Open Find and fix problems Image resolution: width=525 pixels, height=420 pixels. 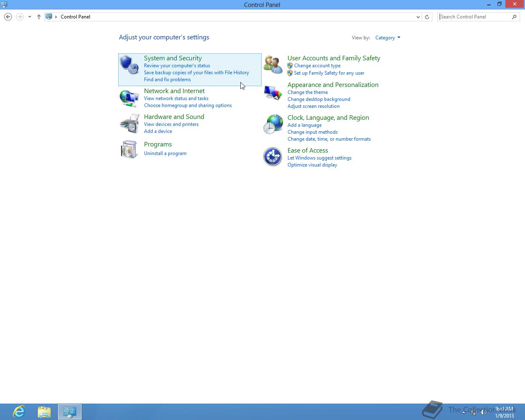tap(167, 80)
